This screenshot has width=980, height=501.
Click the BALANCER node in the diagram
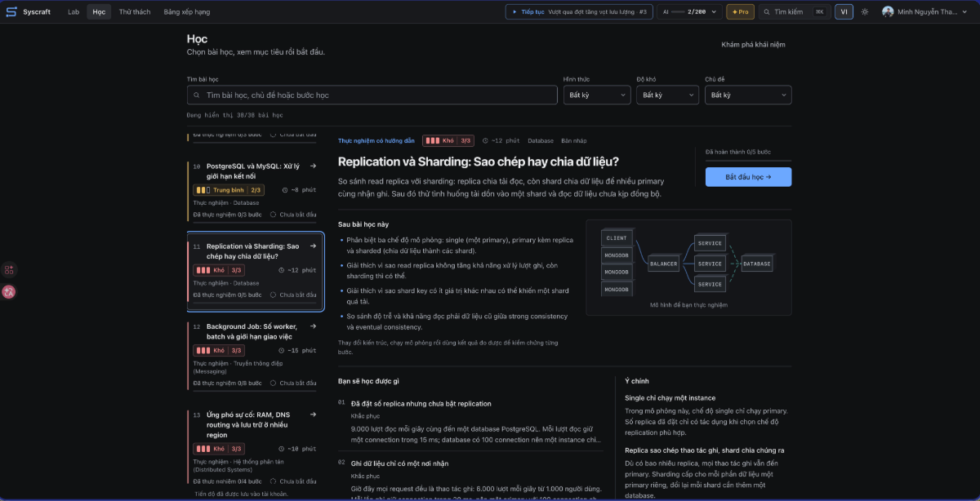point(664,264)
